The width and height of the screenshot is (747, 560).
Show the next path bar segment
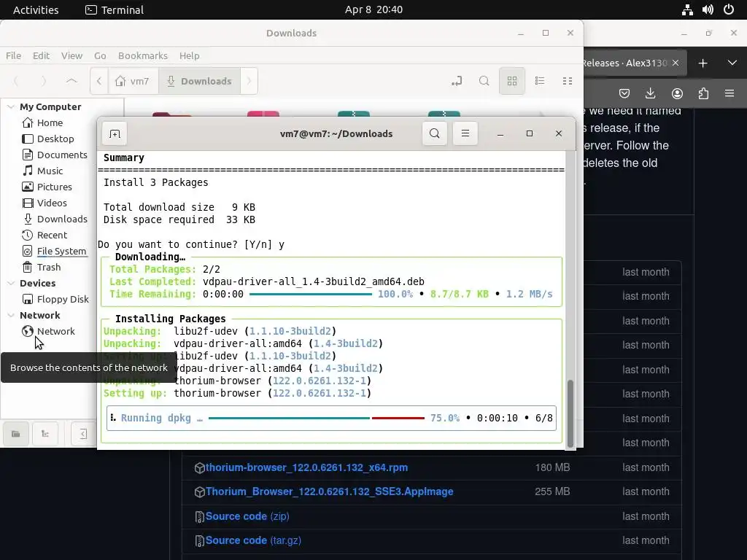coord(249,81)
